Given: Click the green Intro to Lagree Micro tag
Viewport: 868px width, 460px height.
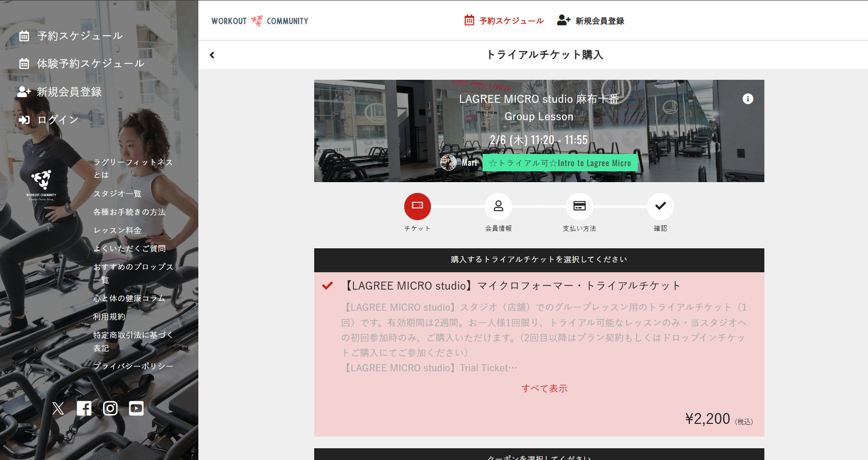Looking at the screenshot, I should point(560,163).
